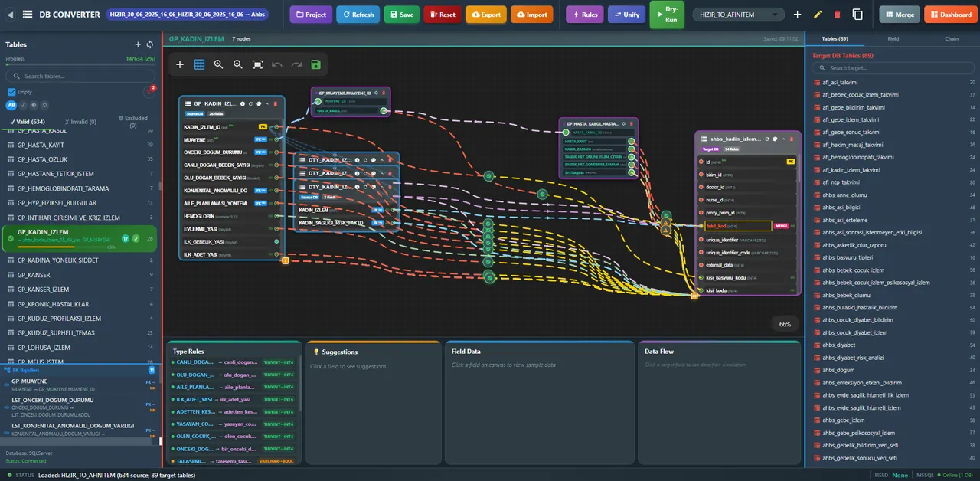Show the Valid (634) tables tab
The width and height of the screenshot is (980, 481).
tap(28, 122)
